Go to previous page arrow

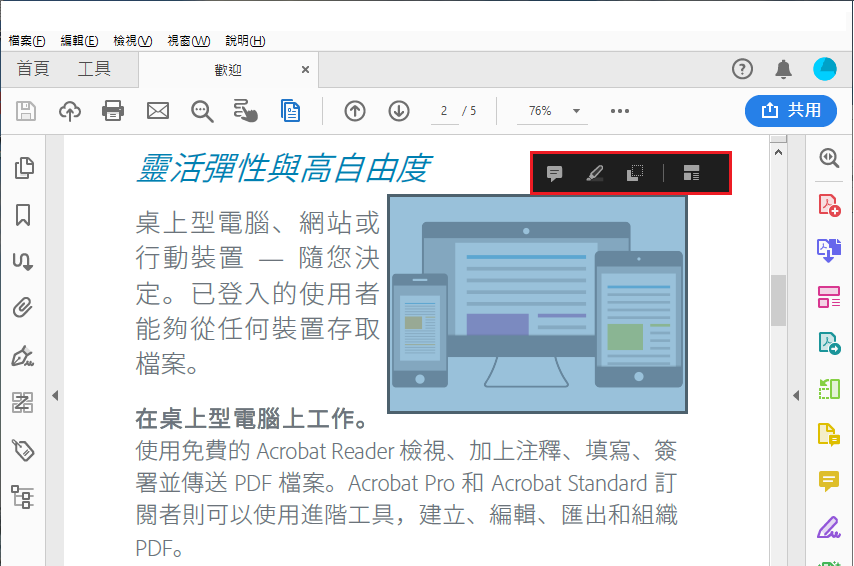pos(355,111)
